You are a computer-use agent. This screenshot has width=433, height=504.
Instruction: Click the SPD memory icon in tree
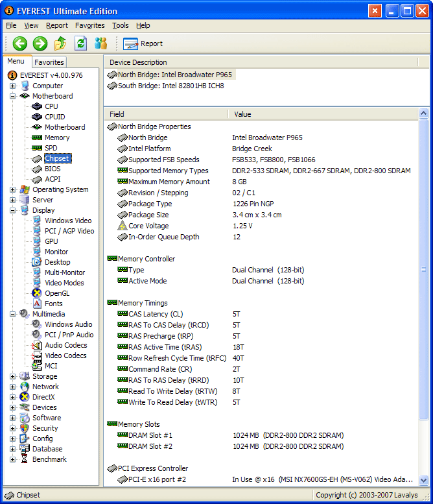pyautogui.click(x=37, y=148)
